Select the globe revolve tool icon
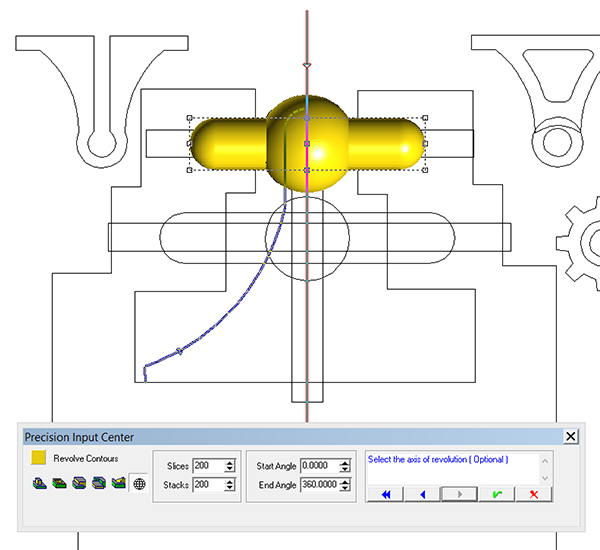 [x=139, y=484]
